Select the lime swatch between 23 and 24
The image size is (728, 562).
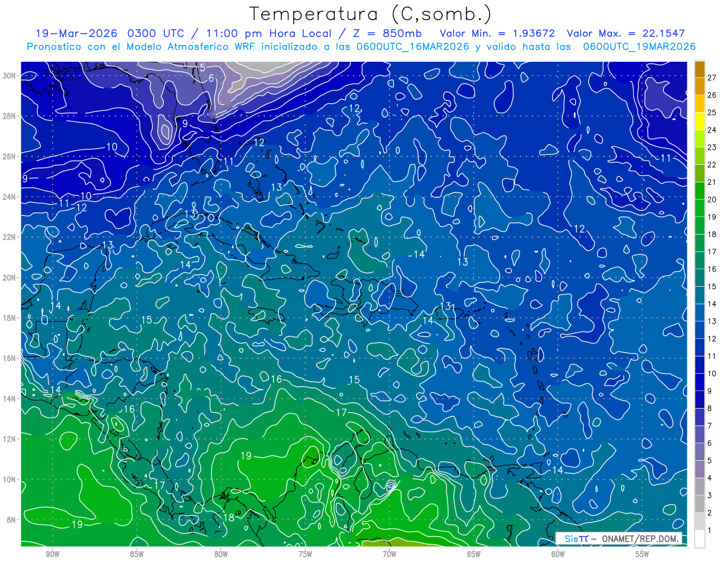pyautogui.click(x=699, y=138)
